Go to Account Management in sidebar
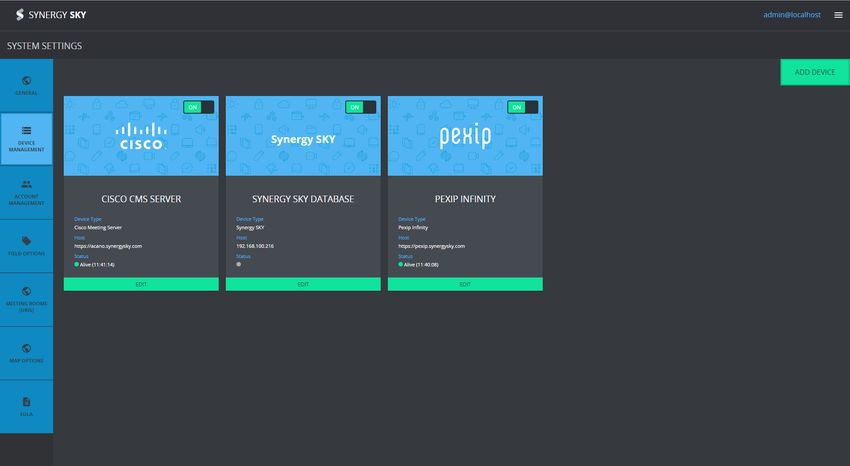 pos(27,192)
